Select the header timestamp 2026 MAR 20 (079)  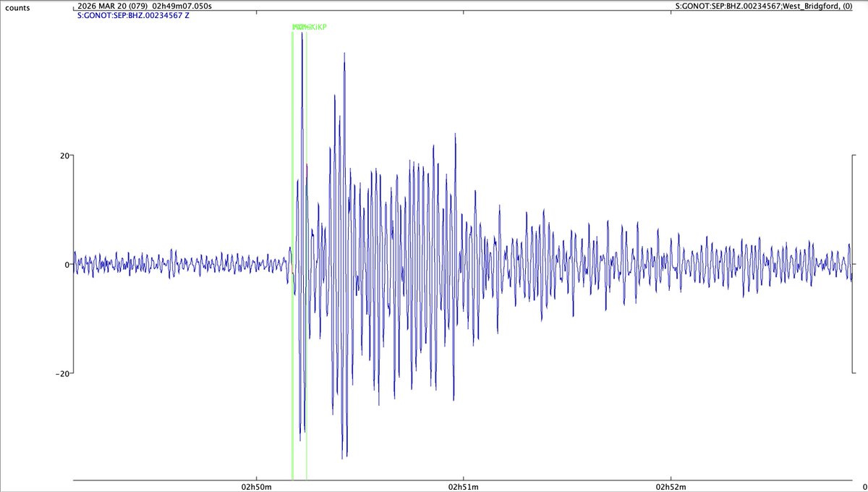[111, 6]
